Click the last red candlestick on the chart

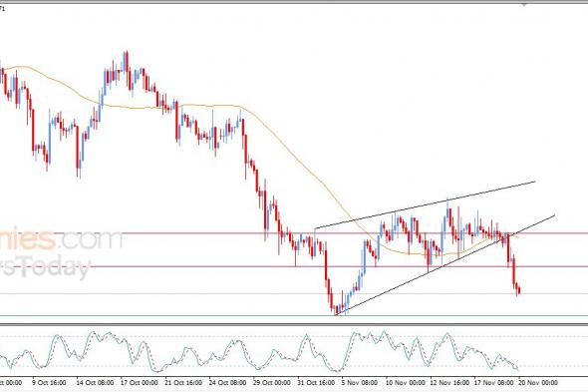(519, 290)
